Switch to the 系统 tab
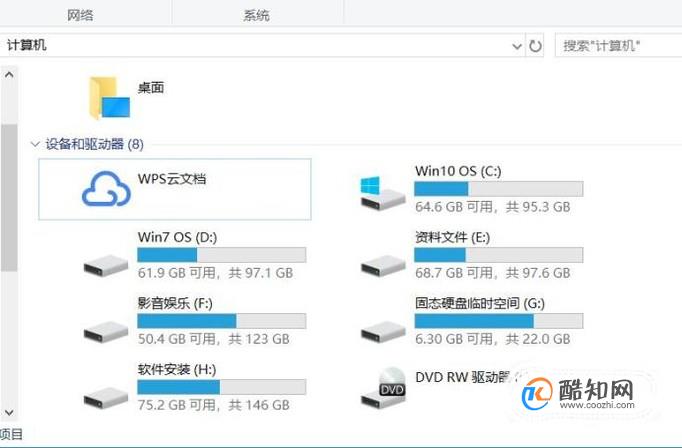This screenshot has width=682, height=448. pyautogui.click(x=256, y=15)
